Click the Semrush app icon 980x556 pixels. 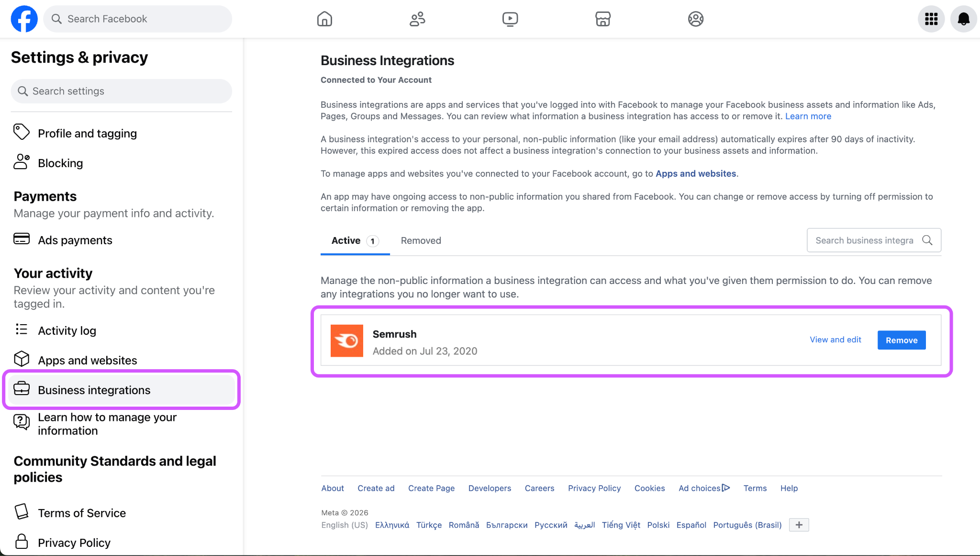(x=346, y=340)
